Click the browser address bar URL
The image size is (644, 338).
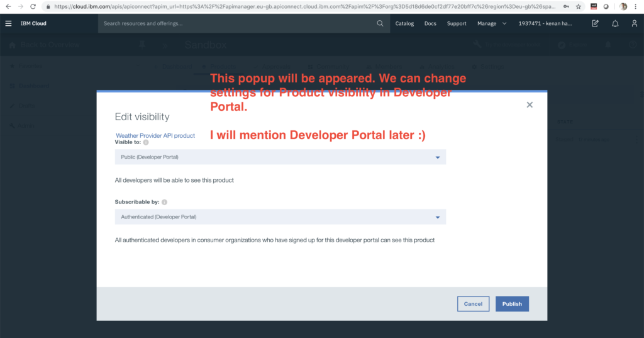[x=305, y=6]
